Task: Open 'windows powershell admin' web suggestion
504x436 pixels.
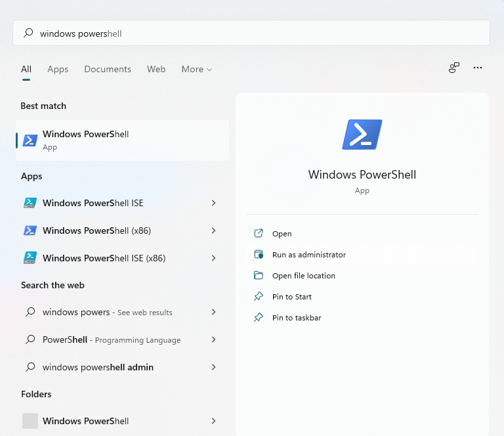Action: tap(123, 367)
